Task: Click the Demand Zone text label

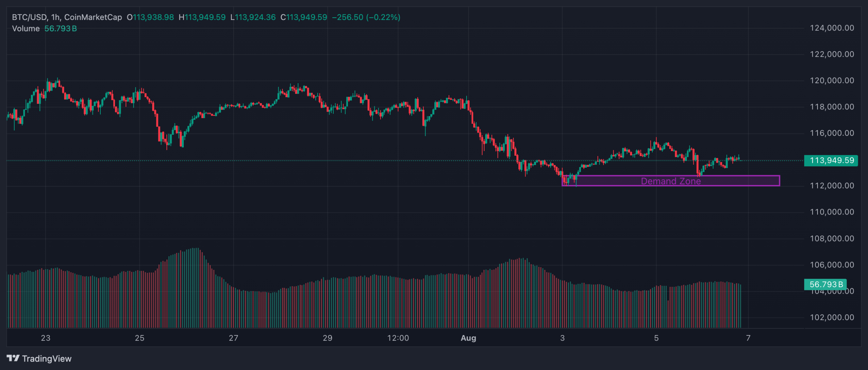Action: [670, 181]
